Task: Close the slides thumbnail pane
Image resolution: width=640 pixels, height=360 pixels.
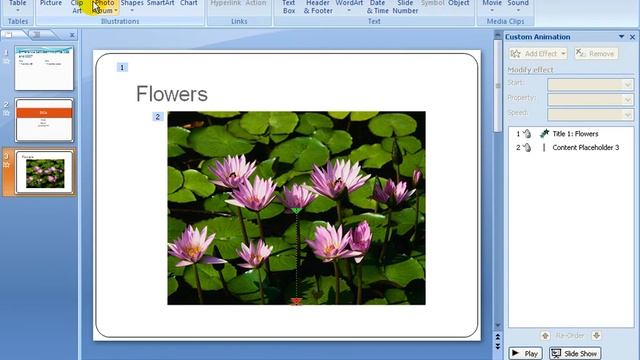Action: point(72,35)
